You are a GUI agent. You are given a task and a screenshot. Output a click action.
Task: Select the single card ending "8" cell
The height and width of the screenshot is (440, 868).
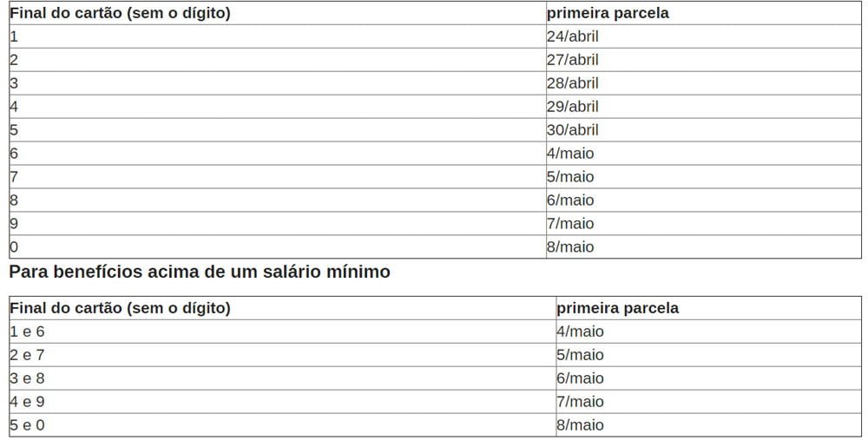point(14,200)
